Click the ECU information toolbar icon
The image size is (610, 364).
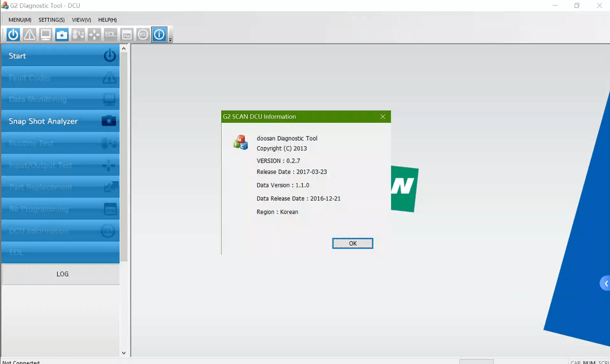(143, 35)
